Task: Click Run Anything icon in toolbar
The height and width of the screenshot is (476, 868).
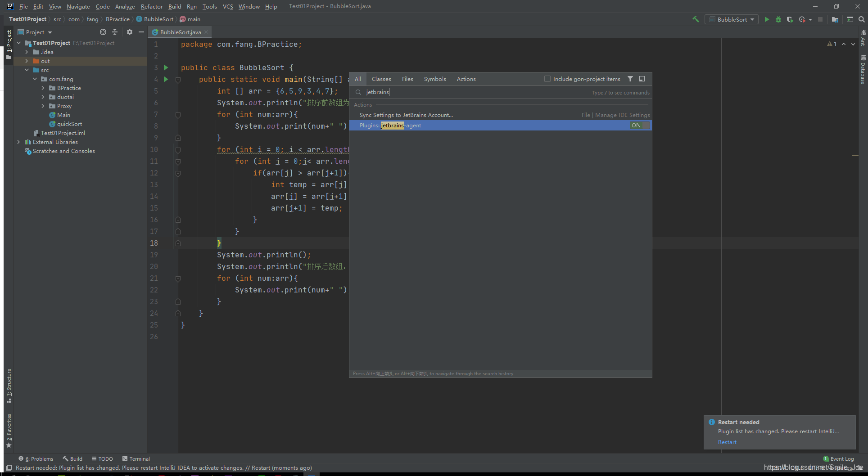Action: [x=850, y=19]
